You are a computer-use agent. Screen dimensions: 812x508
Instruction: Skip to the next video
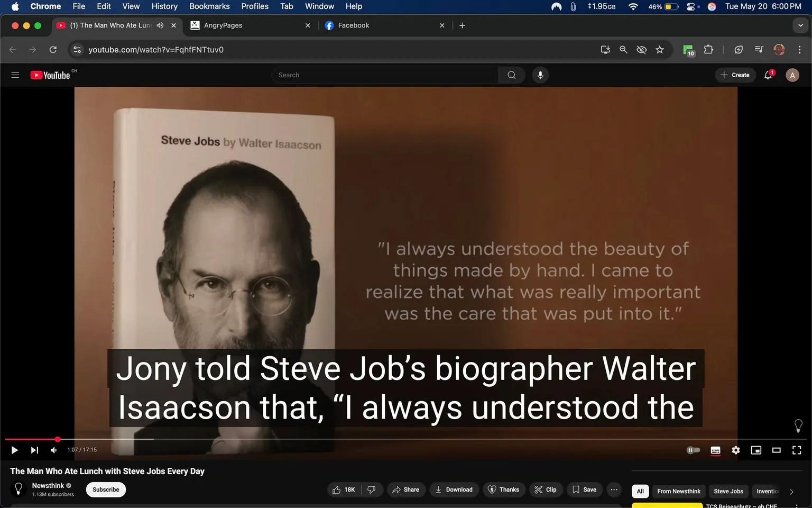34,450
